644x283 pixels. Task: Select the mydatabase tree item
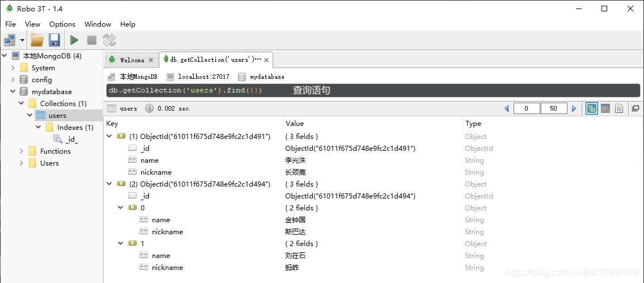(x=52, y=92)
